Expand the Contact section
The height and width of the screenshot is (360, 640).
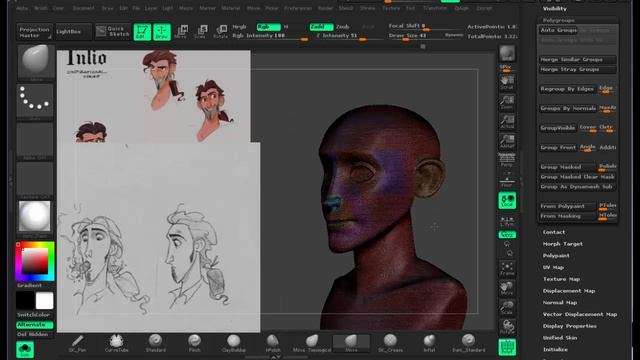point(554,232)
